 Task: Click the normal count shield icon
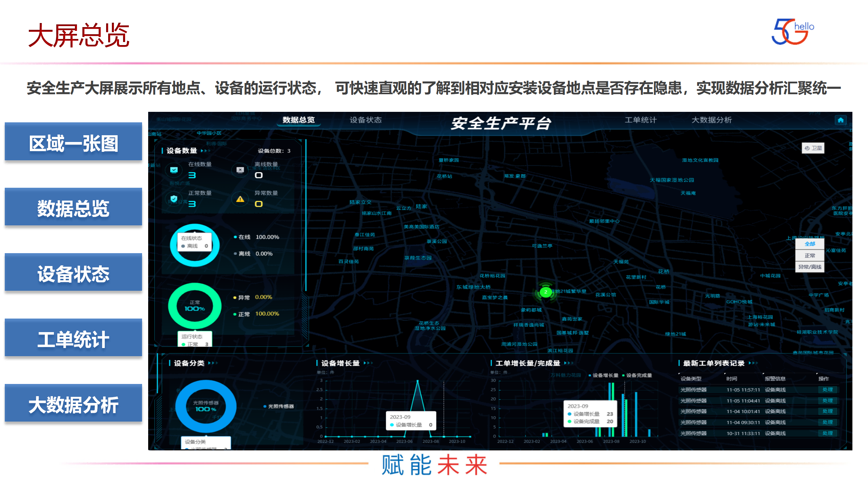click(x=174, y=199)
